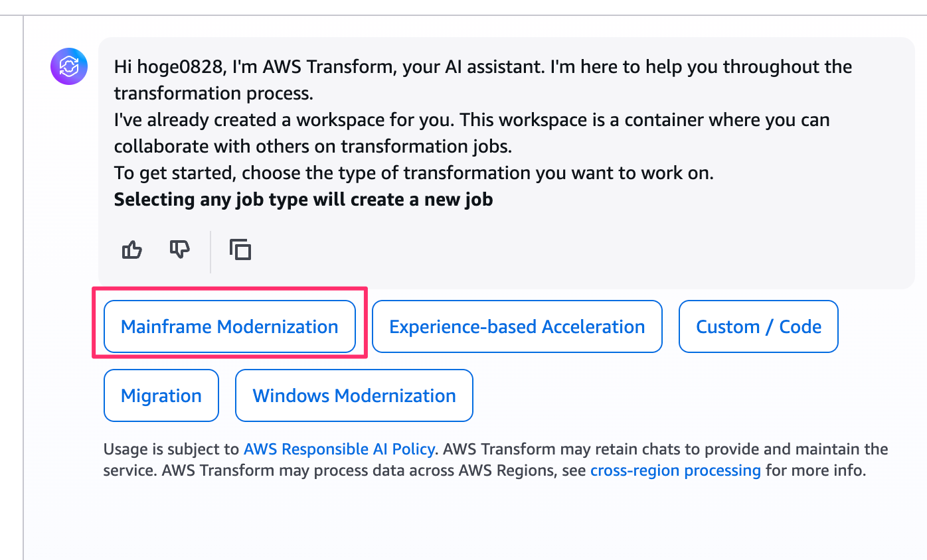
Task: Click the 'To get started' instruction sentence
Action: [414, 173]
